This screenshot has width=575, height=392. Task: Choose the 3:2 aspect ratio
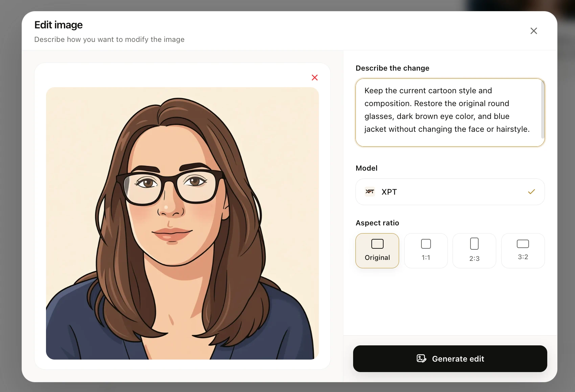click(x=523, y=251)
